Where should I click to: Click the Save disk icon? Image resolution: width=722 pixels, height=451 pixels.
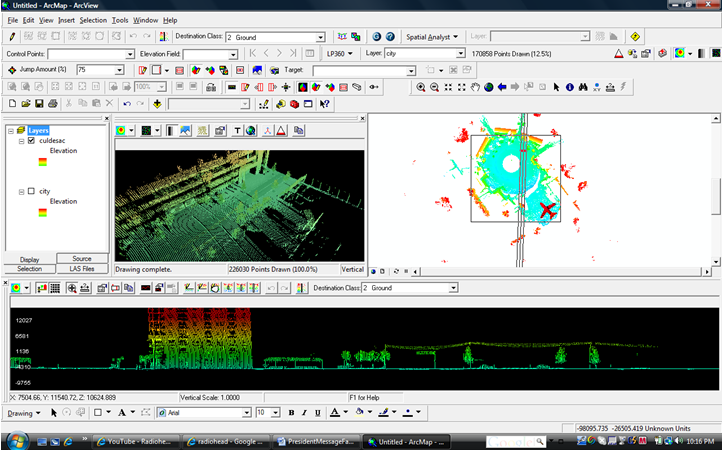[39, 104]
